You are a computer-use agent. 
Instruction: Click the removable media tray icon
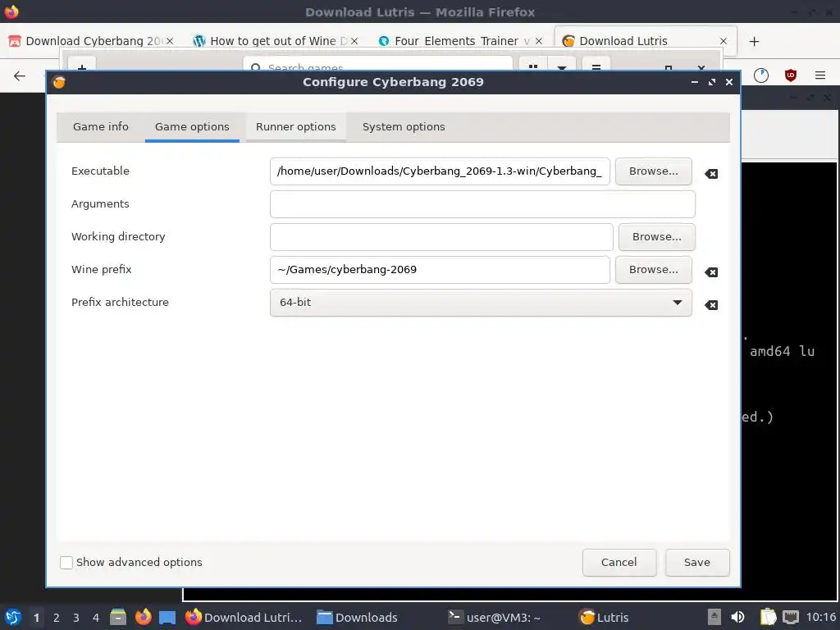click(714, 617)
